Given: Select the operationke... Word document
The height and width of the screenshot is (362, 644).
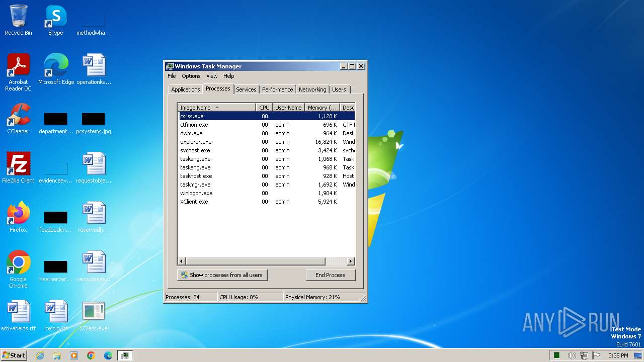Looking at the screenshot, I should point(94,69).
